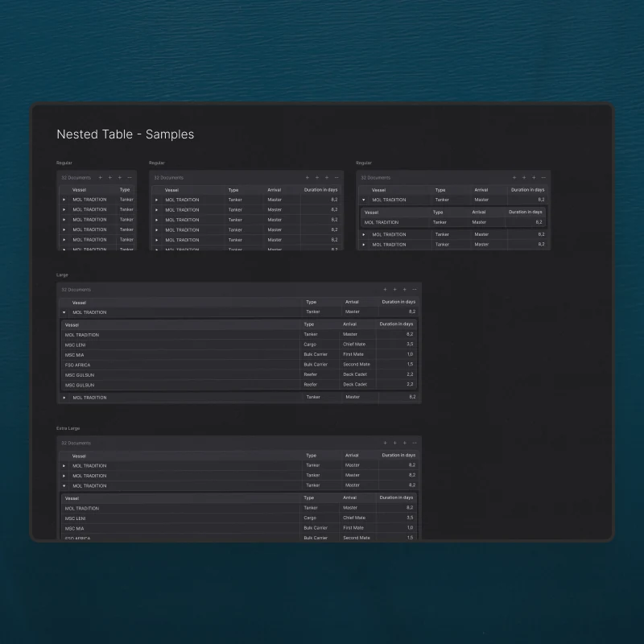Click nested Type column header in Large table
Viewport: 644px width, 644px height.
coord(309,324)
